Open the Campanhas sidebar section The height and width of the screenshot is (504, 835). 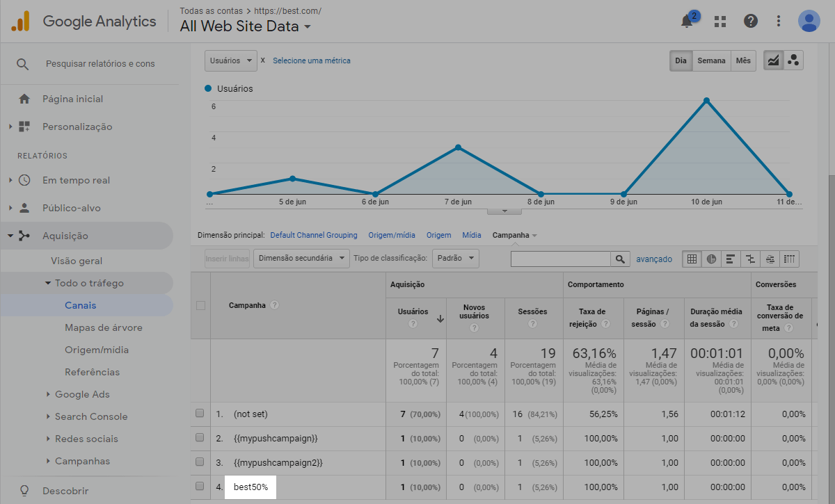click(82, 461)
